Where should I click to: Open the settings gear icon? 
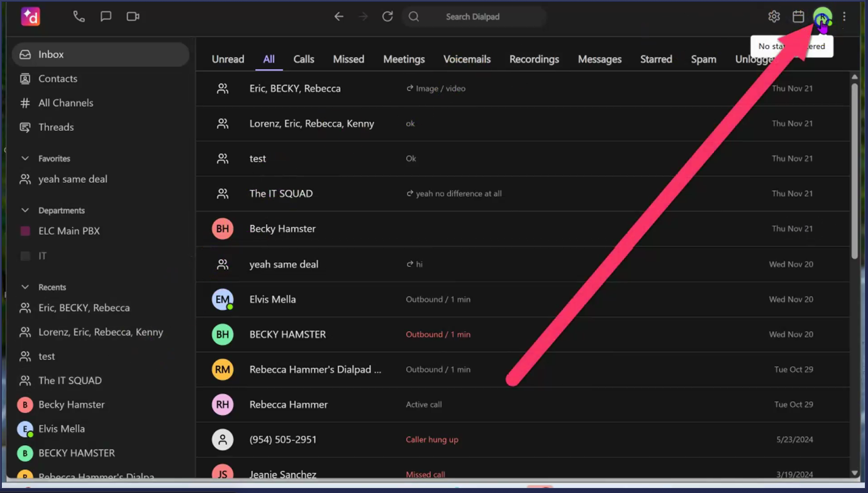click(x=774, y=16)
